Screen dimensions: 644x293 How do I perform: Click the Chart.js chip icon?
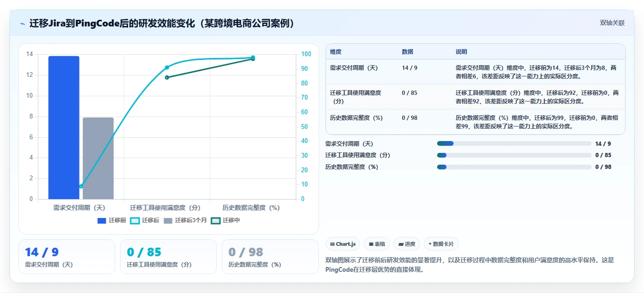333,244
